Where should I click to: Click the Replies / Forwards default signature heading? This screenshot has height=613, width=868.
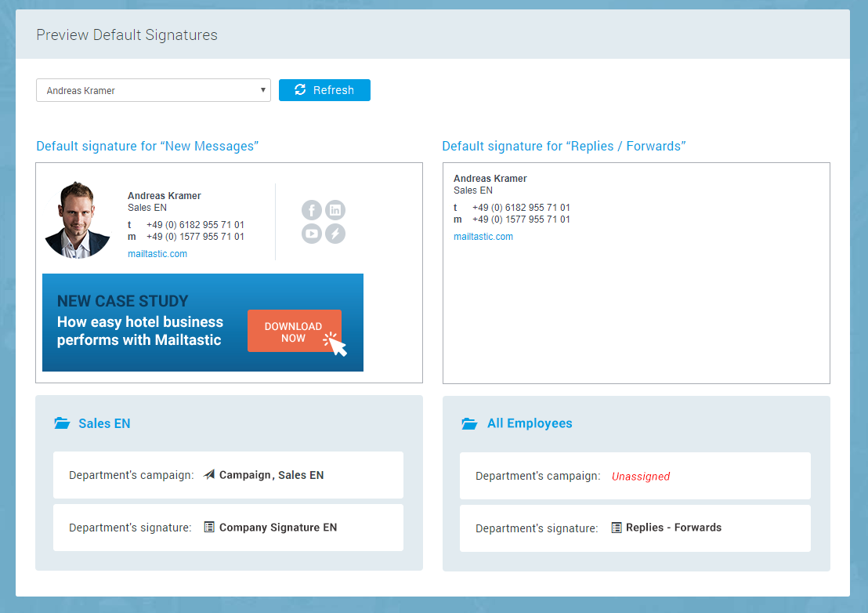563,146
